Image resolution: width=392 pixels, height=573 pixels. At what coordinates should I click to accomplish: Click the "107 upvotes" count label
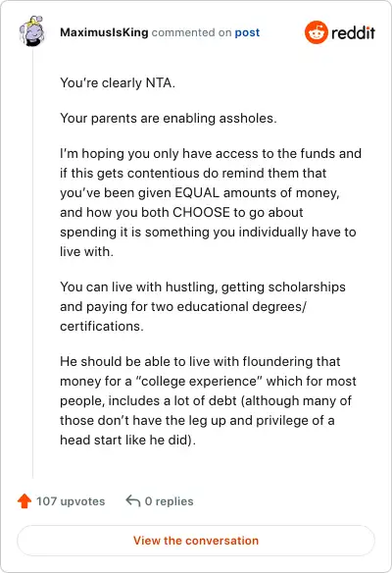tap(71, 501)
